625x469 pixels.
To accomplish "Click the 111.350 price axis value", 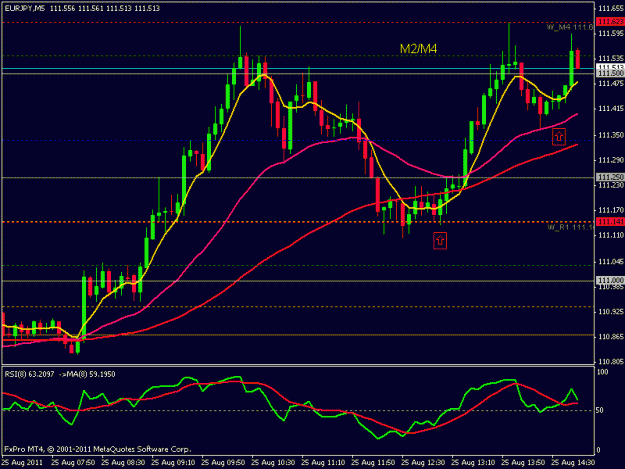I will 611,135.
